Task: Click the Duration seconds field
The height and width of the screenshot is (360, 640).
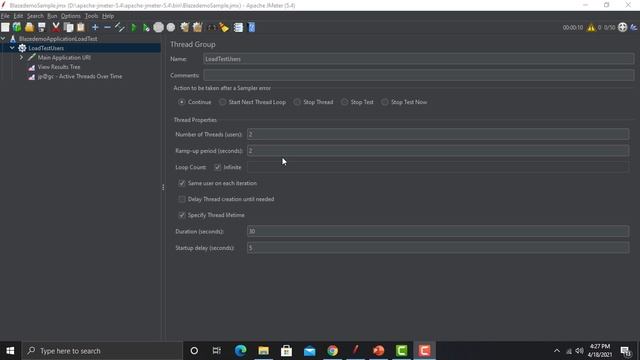Action: (438, 231)
